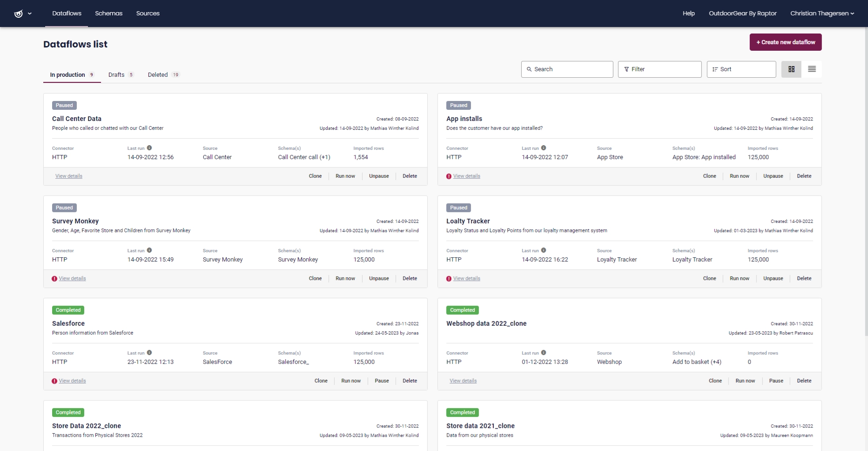Screen dimensions: 868x451
Task: Run App installs dataflow now
Action: (740, 176)
